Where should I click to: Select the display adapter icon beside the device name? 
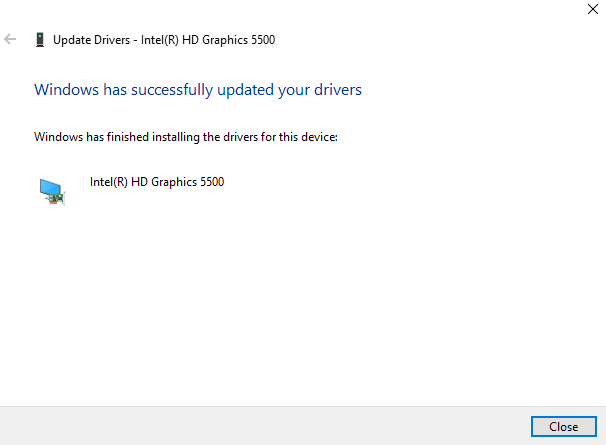(52, 190)
